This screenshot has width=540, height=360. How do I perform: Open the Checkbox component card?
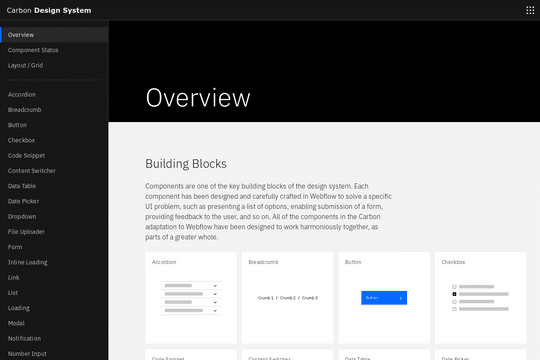point(480,298)
